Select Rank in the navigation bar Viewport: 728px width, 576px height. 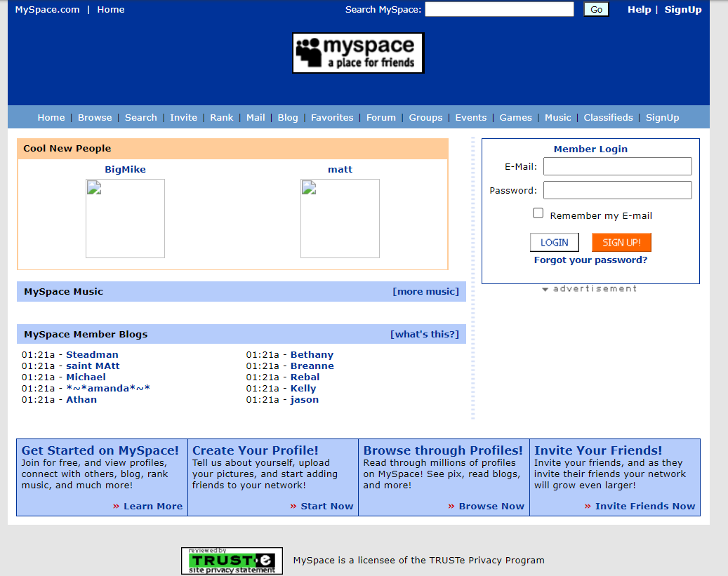[x=221, y=117]
